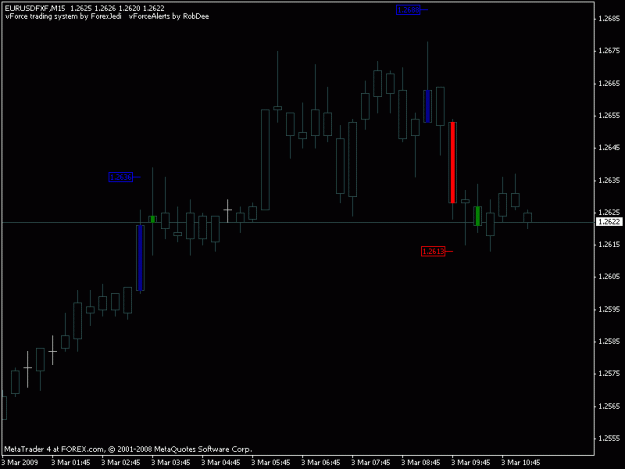Viewport: 625px width, 469px height.
Task: Select the small green candle near 03:45
Action: (153, 219)
